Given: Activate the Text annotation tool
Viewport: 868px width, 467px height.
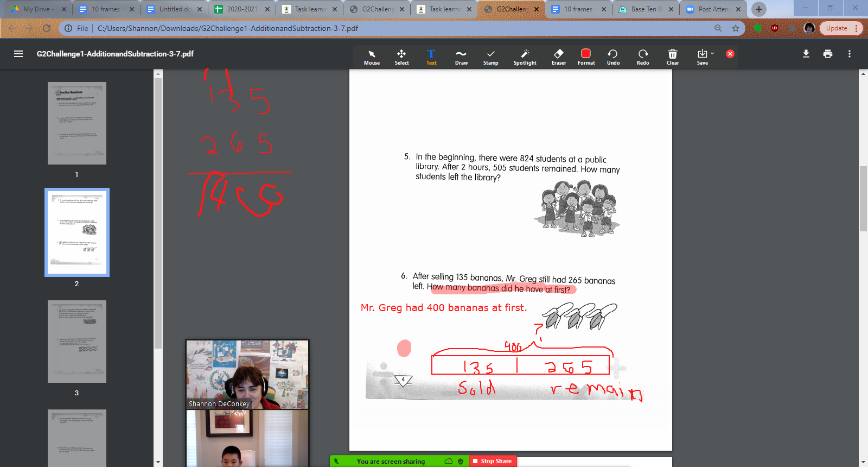Looking at the screenshot, I should tap(431, 56).
